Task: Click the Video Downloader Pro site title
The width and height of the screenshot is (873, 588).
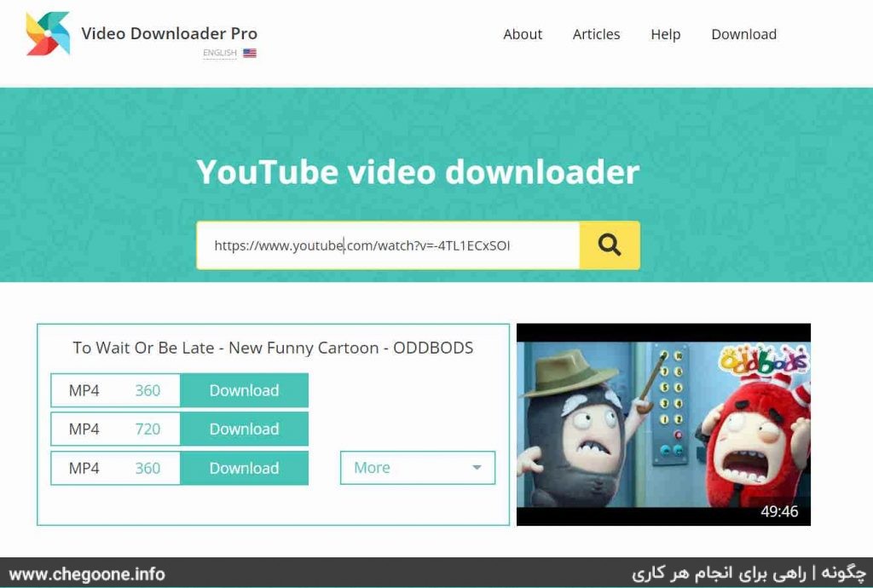Action: click(170, 33)
